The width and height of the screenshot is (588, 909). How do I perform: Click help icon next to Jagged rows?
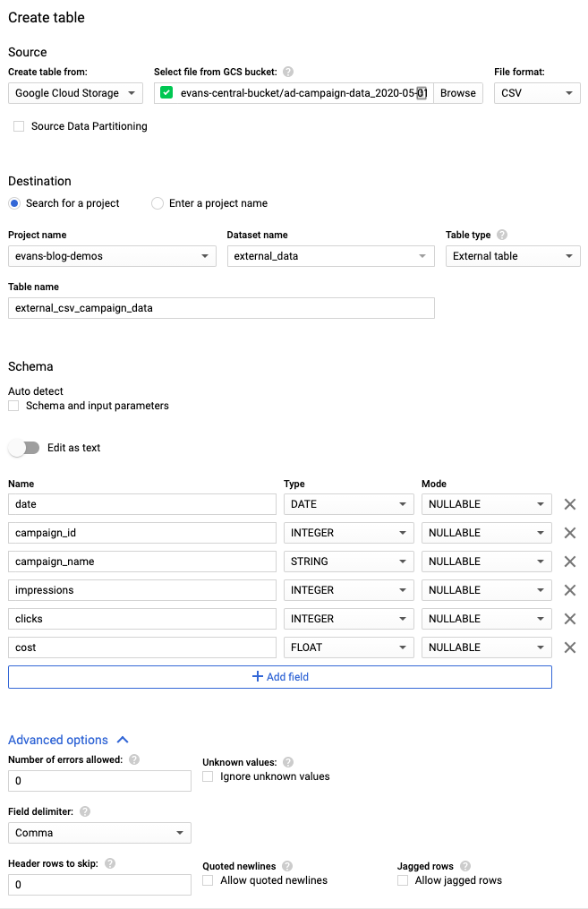[x=465, y=866]
